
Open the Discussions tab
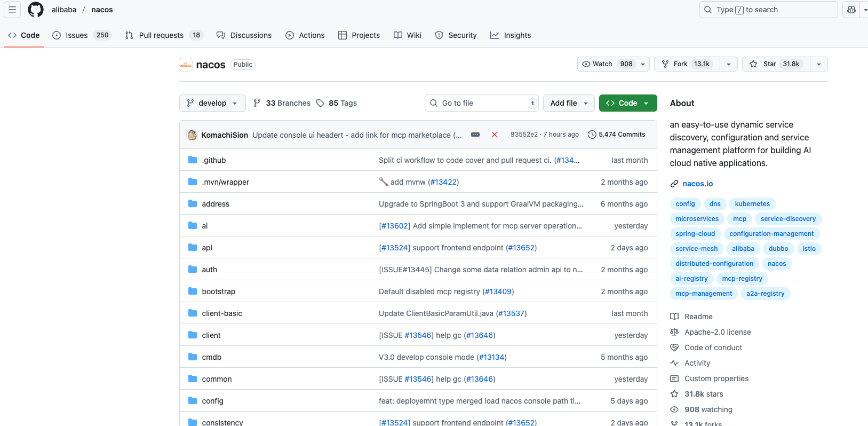coord(244,35)
